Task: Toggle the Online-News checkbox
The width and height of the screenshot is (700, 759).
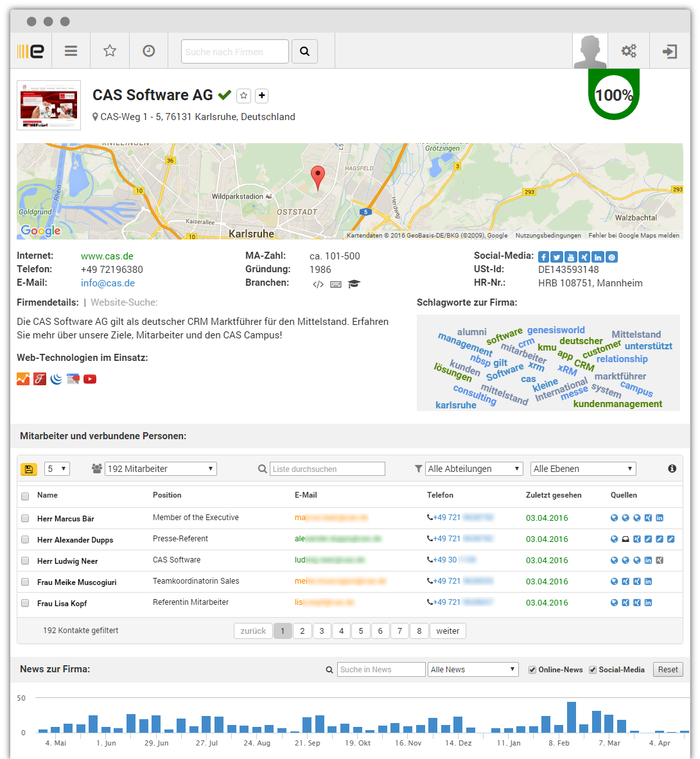Action: pyautogui.click(x=532, y=670)
